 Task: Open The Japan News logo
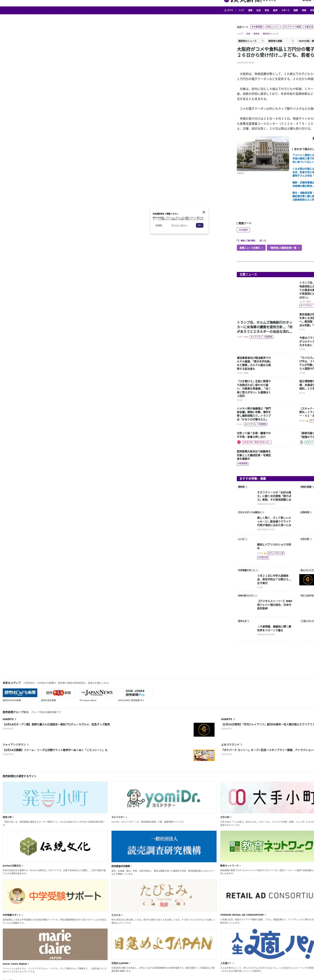pos(97,692)
